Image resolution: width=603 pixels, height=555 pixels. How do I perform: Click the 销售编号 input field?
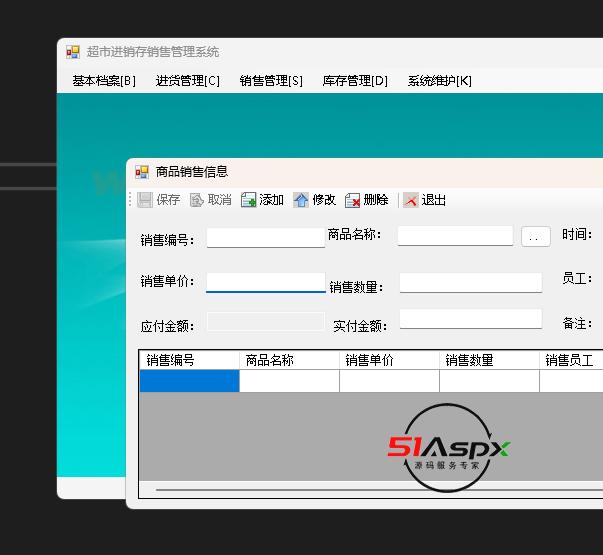tap(266, 238)
